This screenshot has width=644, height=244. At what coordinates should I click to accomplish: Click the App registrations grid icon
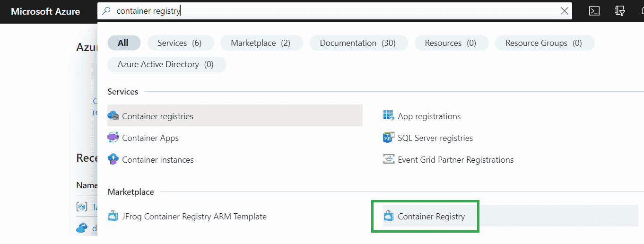click(388, 115)
